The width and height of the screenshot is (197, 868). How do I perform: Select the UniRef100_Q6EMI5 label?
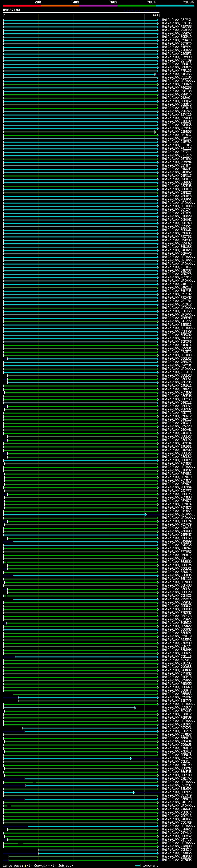177,104
